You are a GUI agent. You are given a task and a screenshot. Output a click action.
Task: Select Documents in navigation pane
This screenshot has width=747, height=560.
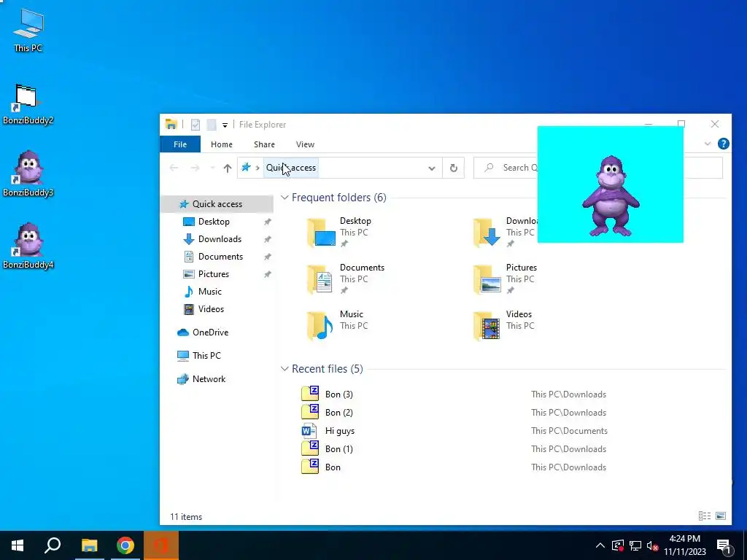[220, 257]
